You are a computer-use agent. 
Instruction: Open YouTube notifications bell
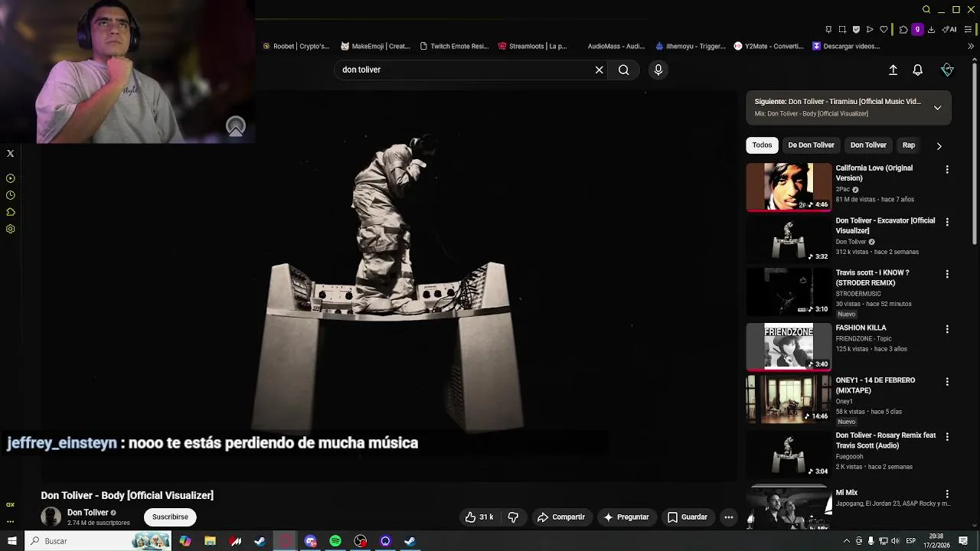(x=917, y=70)
